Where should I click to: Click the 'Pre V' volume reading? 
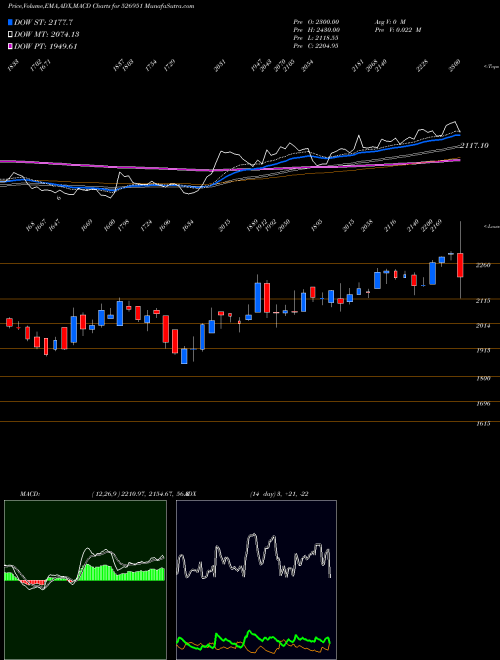[x=398, y=30]
